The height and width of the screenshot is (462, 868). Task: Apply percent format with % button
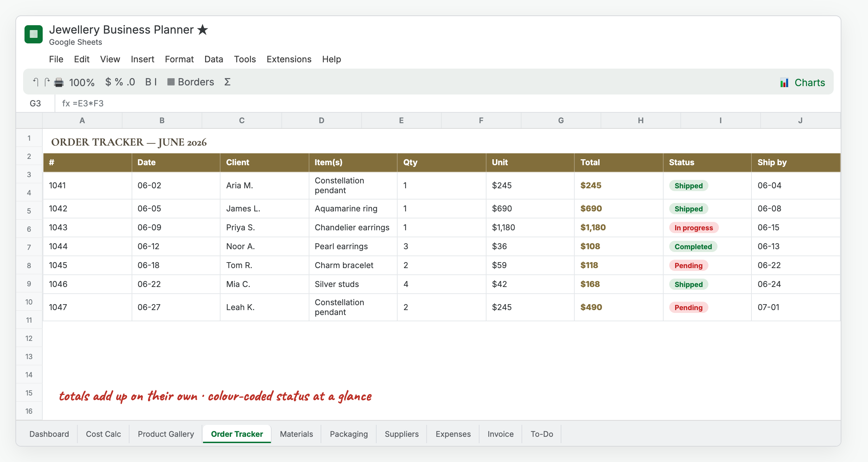(x=119, y=82)
